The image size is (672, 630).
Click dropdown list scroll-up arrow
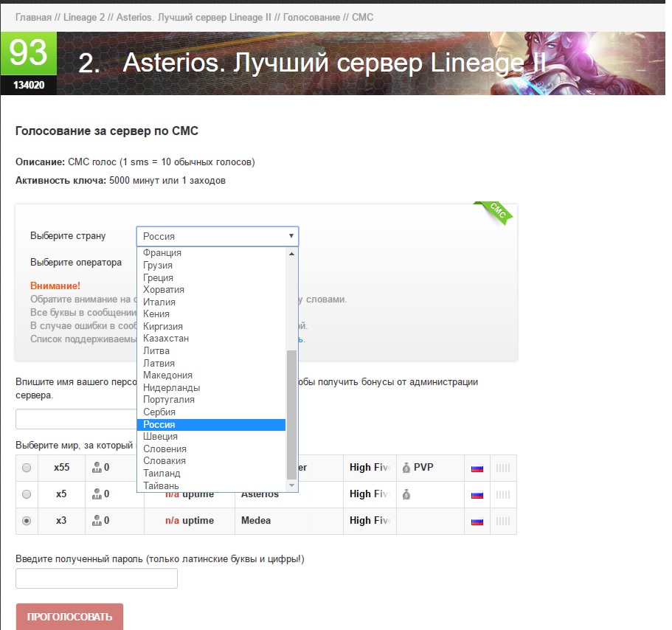pos(291,254)
